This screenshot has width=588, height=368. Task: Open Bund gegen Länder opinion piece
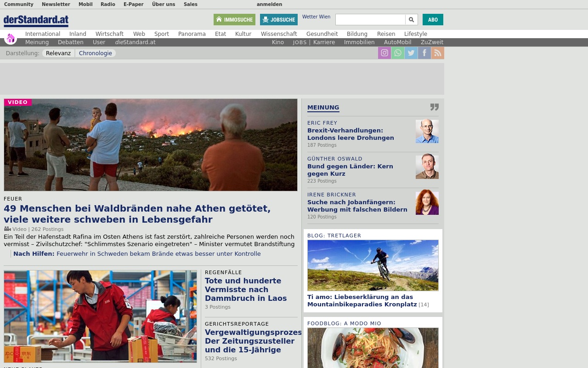pyautogui.click(x=350, y=170)
